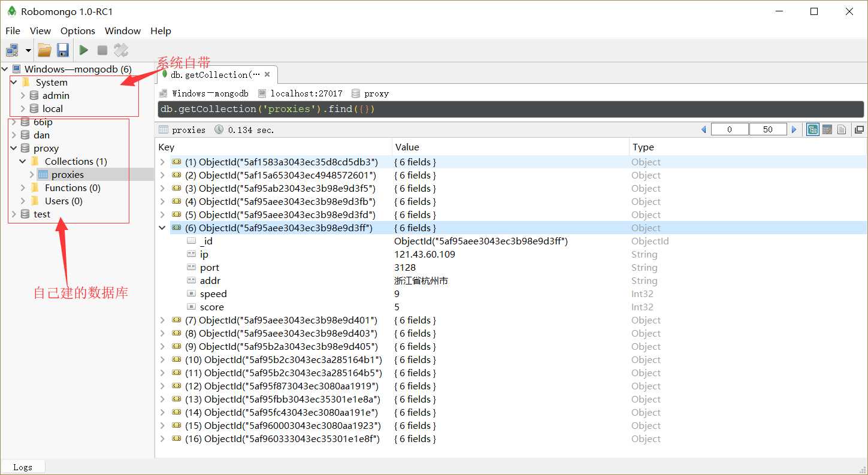Go to previous page of results
This screenshot has width=868, height=475.
(704, 129)
